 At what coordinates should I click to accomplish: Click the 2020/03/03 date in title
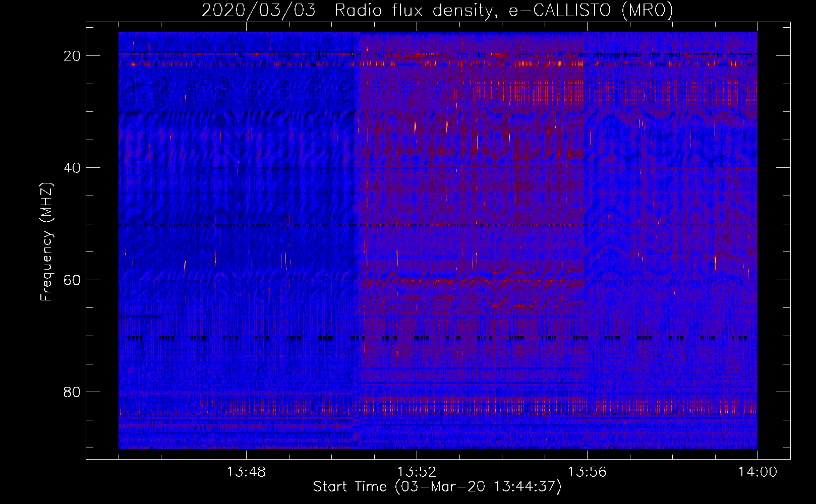tap(259, 11)
